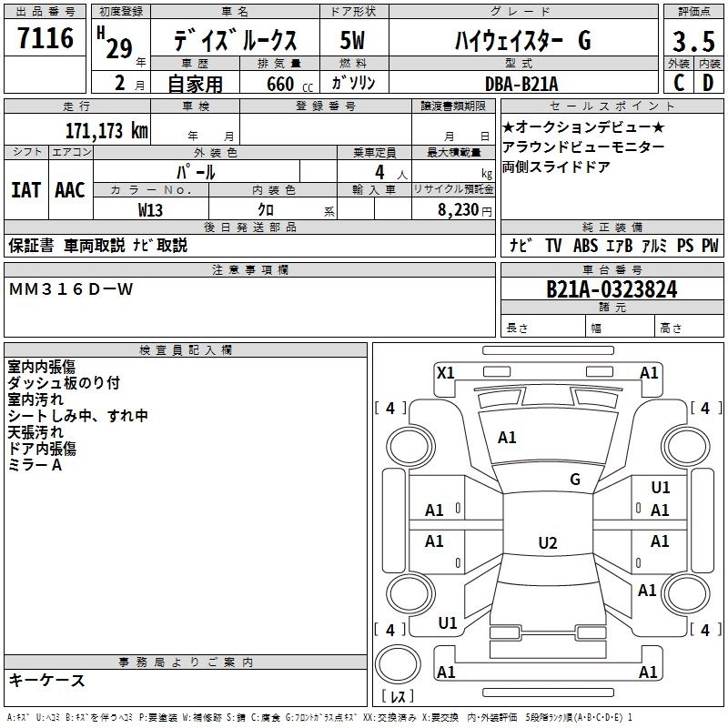The image size is (728, 728).
Task: Select PW in genuine equipment
Action: [x=710, y=245]
